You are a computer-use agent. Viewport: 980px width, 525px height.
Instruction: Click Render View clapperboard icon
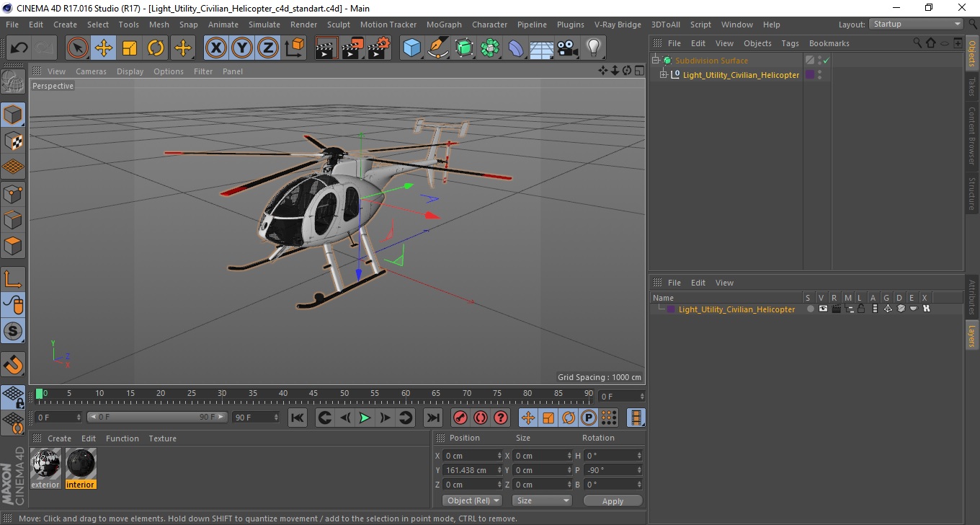(327, 48)
